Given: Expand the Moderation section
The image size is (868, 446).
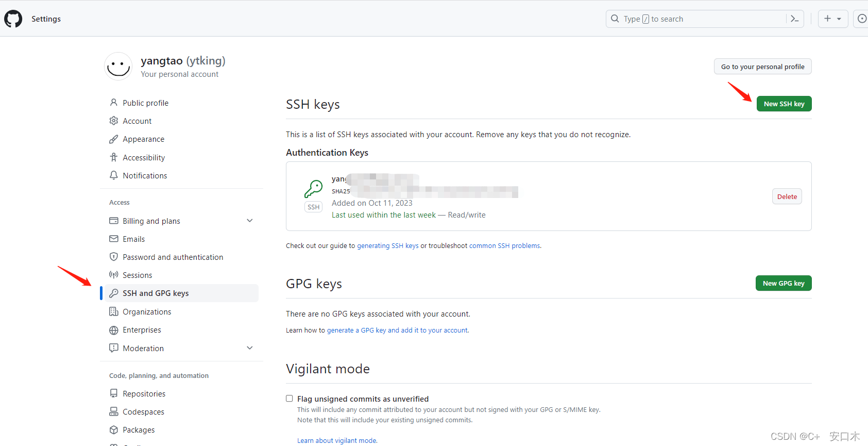Looking at the screenshot, I should click(x=250, y=348).
